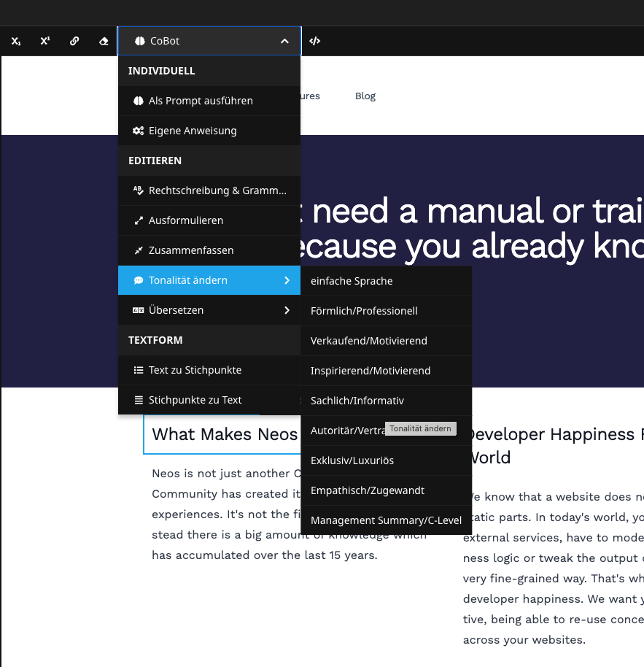Viewport: 644px width, 667px height.
Task: Open the Blog navigation link
Action: point(365,96)
